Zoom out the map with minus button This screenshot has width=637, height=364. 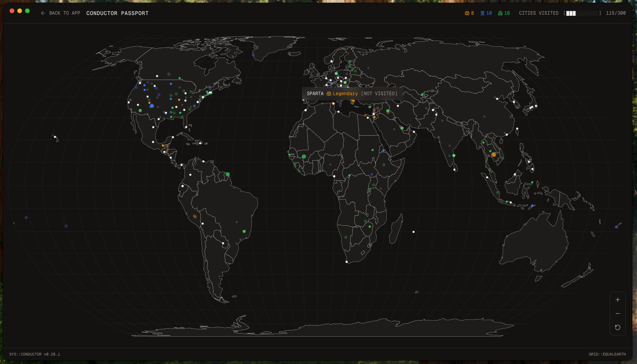[617, 314]
